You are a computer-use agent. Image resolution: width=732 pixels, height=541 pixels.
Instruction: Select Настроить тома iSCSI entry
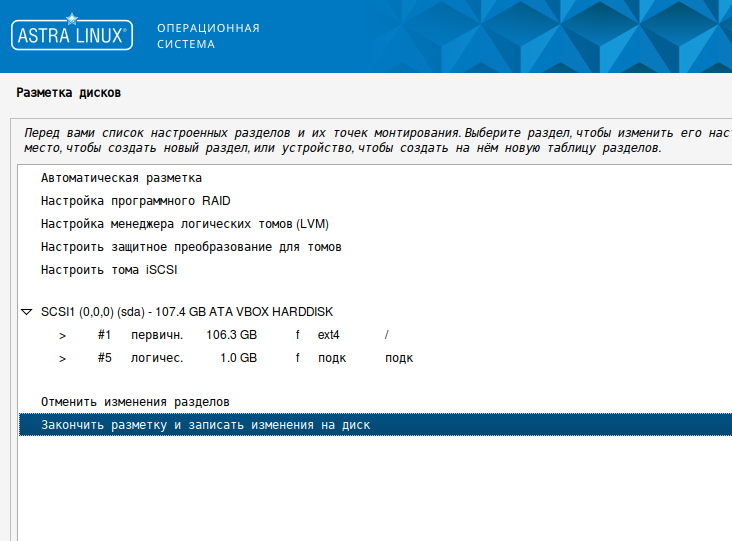click(x=109, y=270)
